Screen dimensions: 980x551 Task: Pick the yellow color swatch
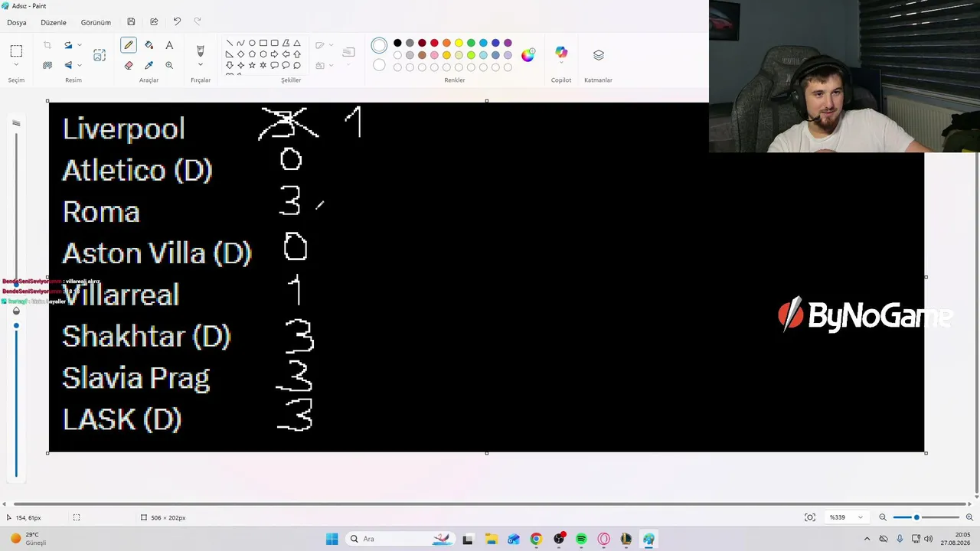459,43
